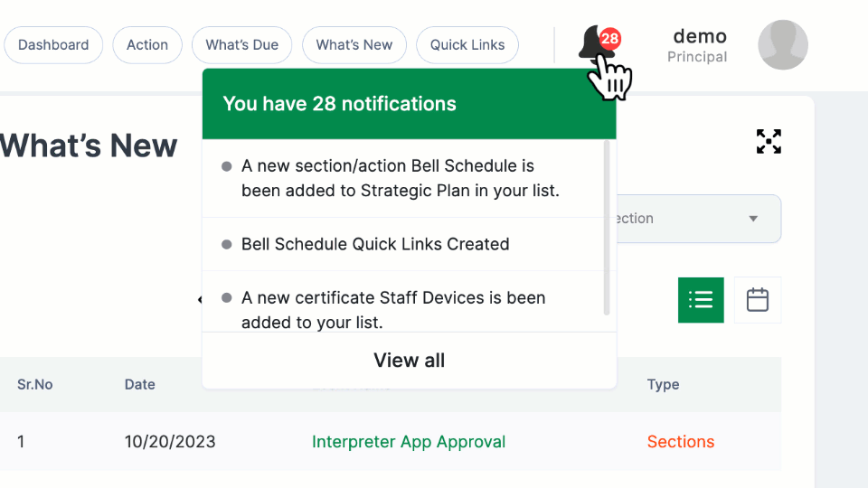Click the notification list scrollbar
The image size is (868, 488).
point(607,230)
